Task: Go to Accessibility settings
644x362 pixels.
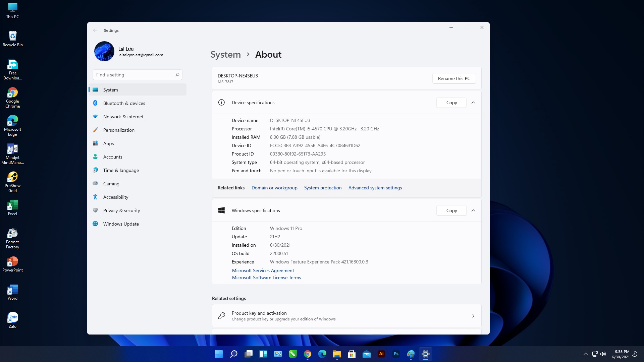Action: click(x=138, y=197)
